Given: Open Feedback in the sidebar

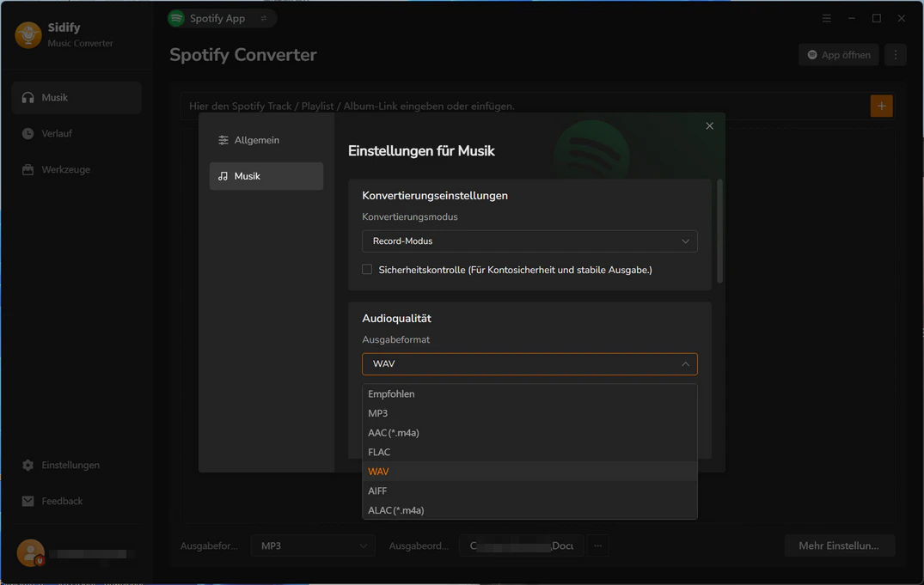Looking at the screenshot, I should [76, 502].
